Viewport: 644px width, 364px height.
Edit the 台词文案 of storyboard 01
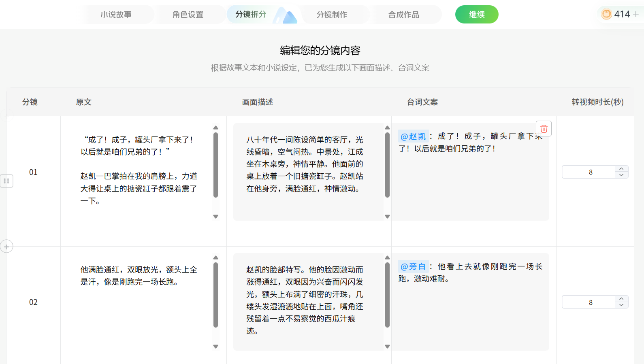[x=470, y=172]
